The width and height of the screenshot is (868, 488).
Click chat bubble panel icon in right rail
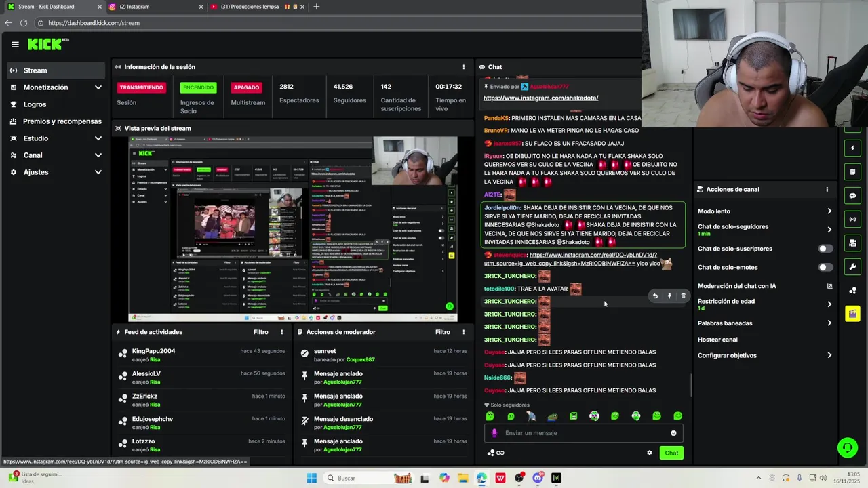852,195
